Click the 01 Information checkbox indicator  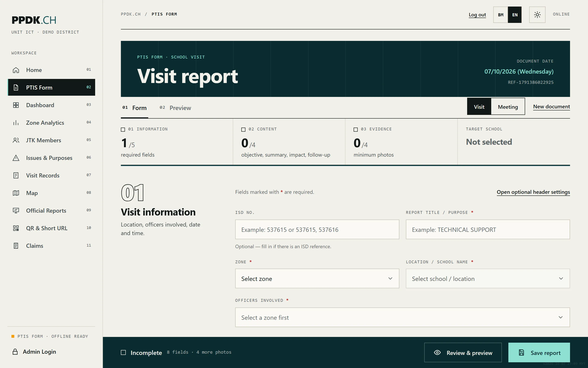123,129
